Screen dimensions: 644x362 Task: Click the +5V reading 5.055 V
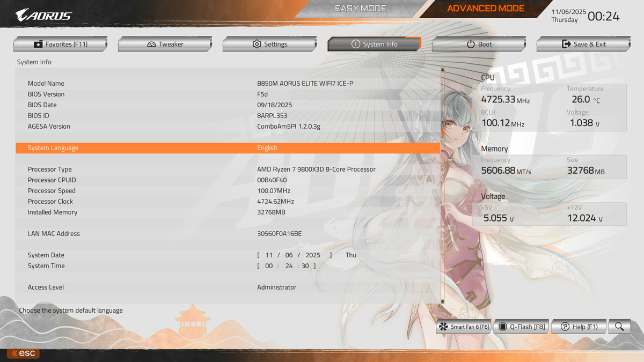coord(499,219)
